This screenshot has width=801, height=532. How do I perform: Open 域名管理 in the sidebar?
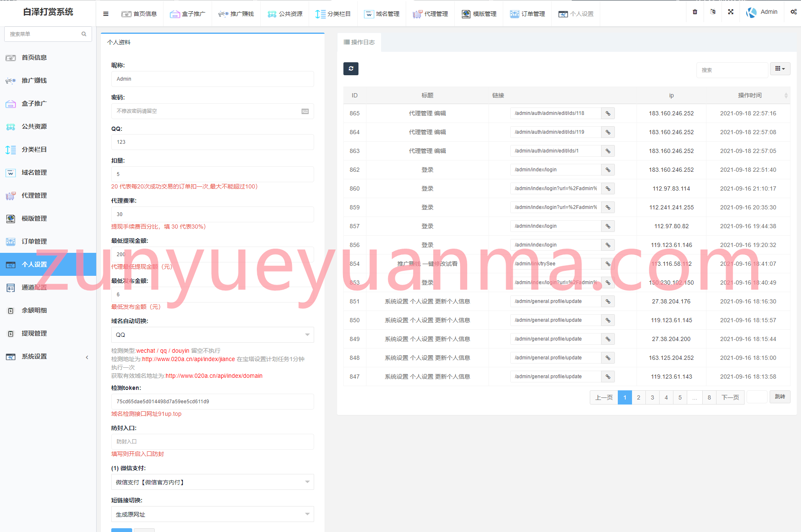[48, 173]
